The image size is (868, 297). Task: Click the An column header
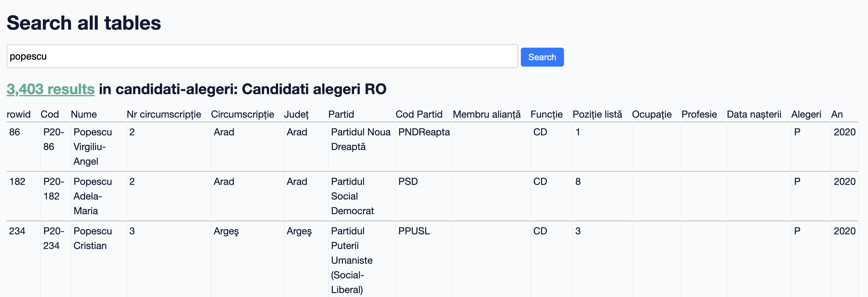click(837, 114)
